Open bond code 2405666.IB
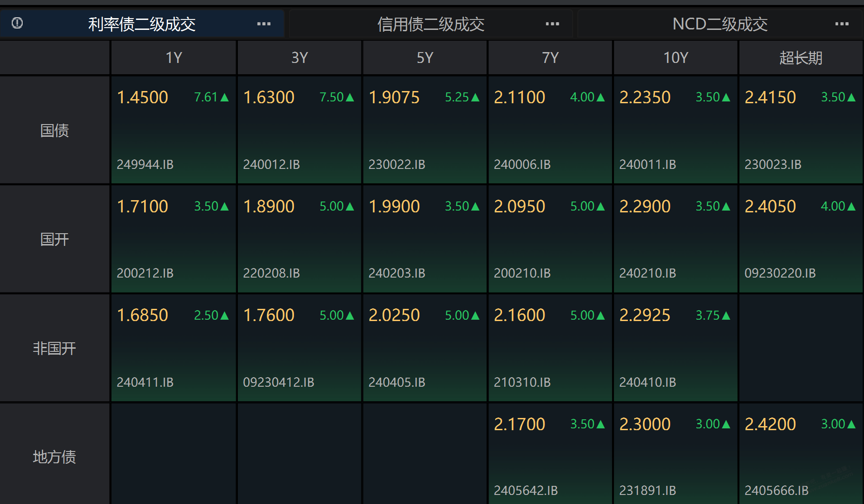Viewport: 864px width, 504px height. [x=777, y=490]
